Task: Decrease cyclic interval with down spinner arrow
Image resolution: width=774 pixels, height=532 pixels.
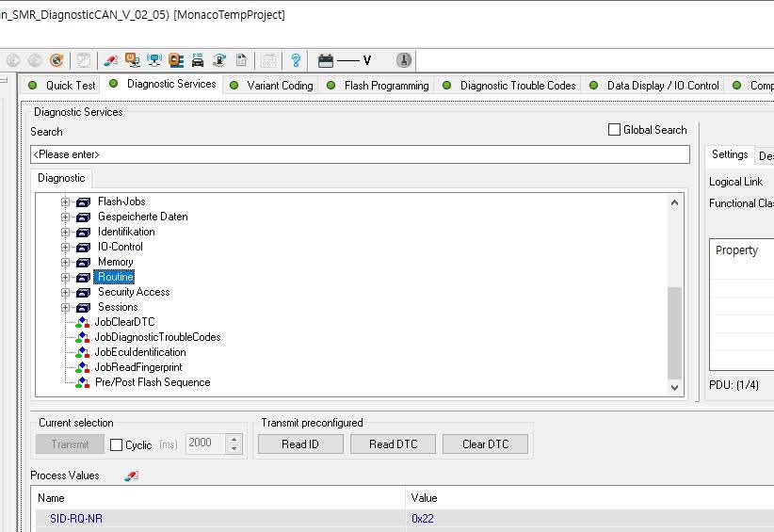Action: [234, 448]
